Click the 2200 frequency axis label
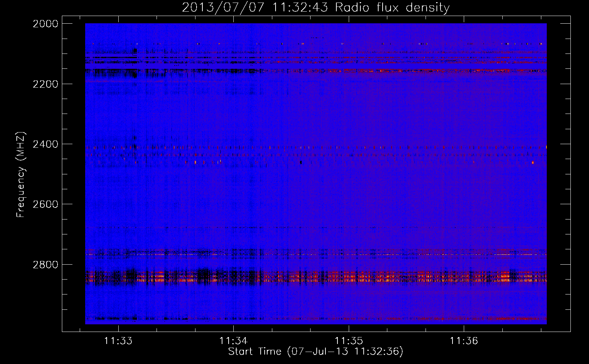Screen dimensions: 589x364 (46, 84)
